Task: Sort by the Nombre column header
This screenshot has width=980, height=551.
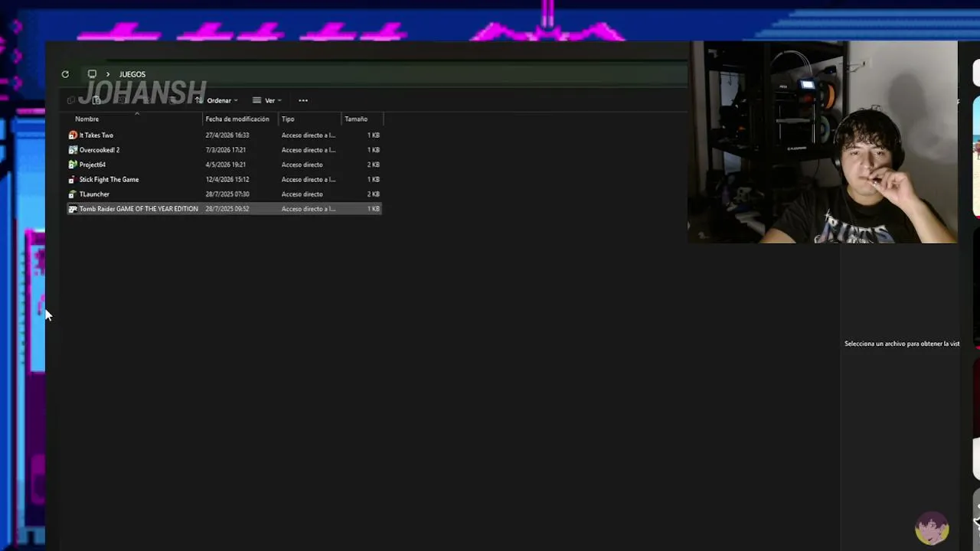Action: pyautogui.click(x=87, y=119)
